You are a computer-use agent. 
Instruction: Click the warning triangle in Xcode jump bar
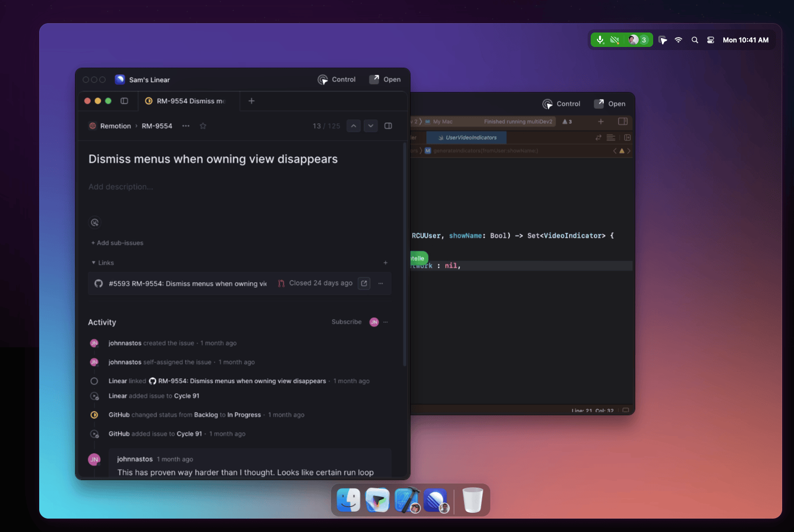[x=622, y=151]
